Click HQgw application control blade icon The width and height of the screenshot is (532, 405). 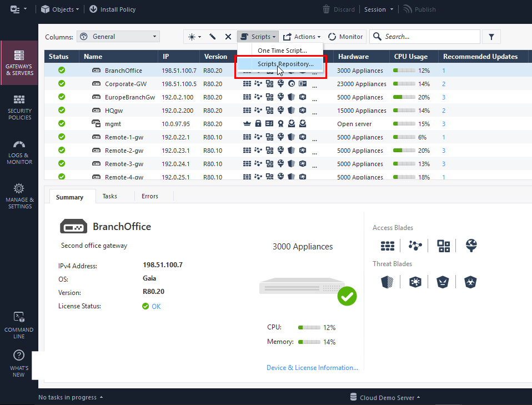pyautogui.click(x=269, y=111)
